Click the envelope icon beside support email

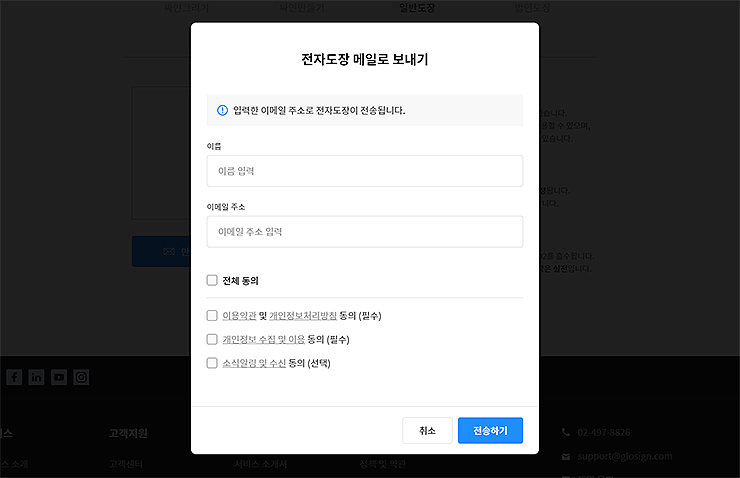(566, 457)
